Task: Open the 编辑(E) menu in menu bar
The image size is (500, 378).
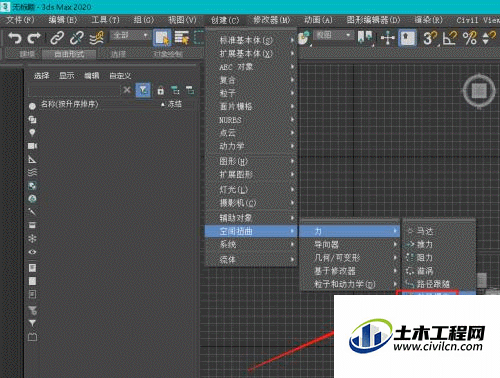Action: click(x=63, y=20)
